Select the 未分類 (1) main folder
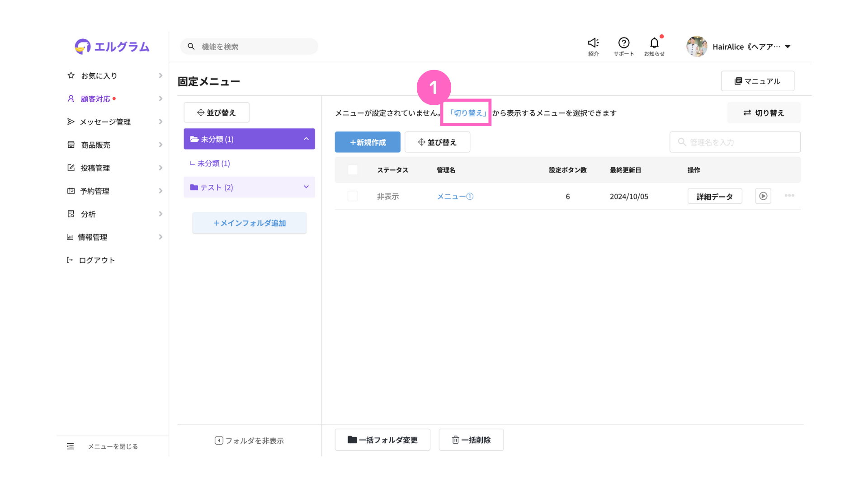Viewport: 868px width, 488px height. point(249,139)
